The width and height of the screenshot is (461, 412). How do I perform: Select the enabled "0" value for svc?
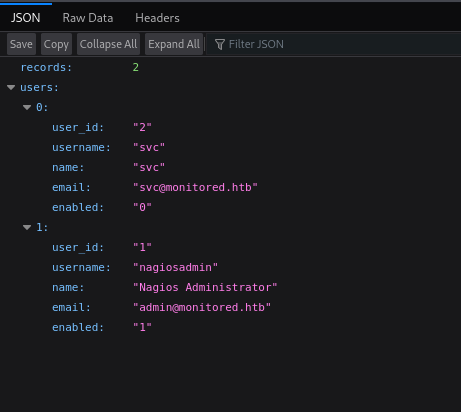(142, 207)
